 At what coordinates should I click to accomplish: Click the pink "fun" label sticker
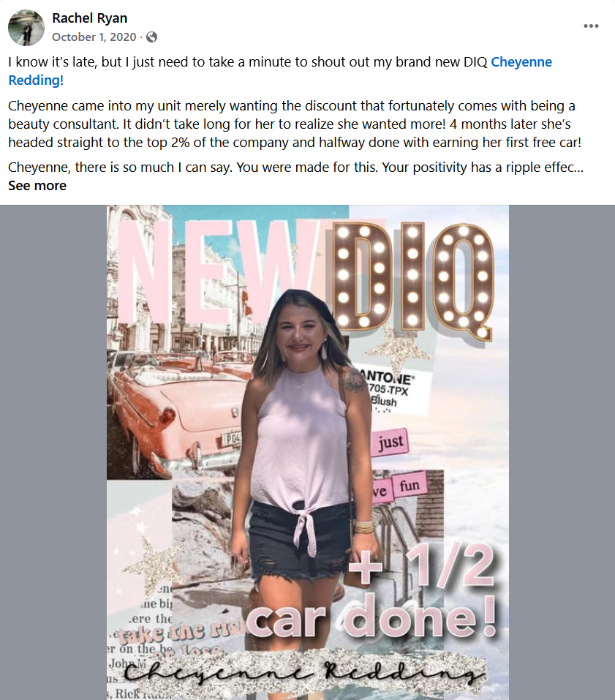click(x=410, y=485)
